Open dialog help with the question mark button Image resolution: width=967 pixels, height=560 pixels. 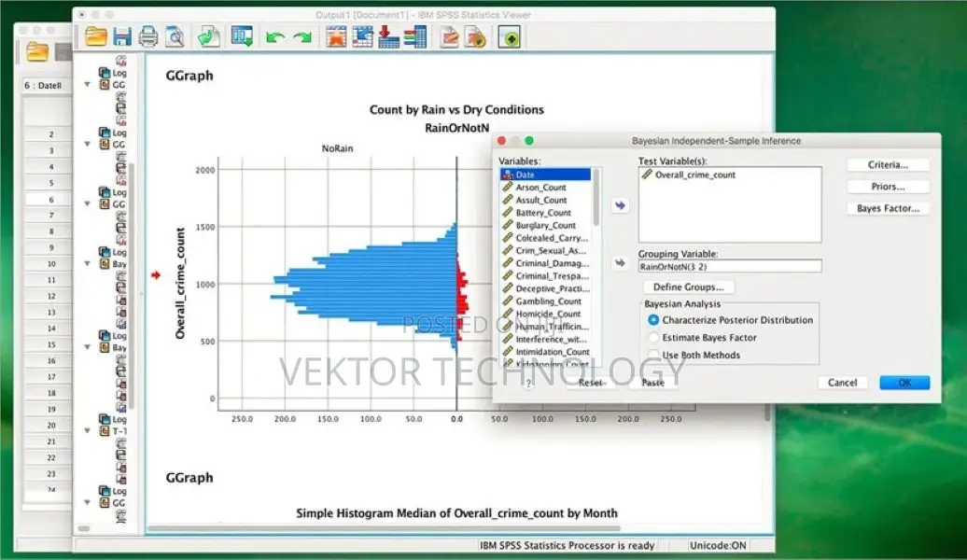(x=528, y=383)
